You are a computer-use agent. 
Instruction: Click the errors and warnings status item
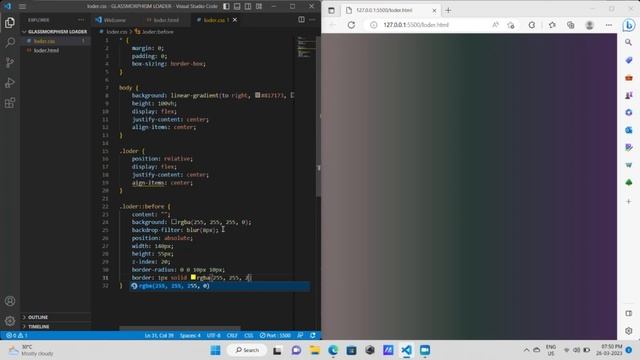(x=16, y=336)
